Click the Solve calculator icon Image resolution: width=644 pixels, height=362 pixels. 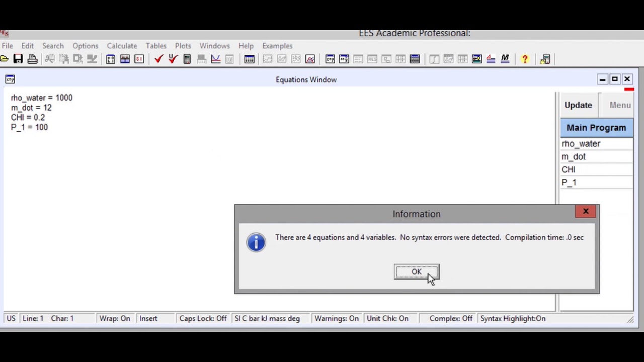(x=187, y=59)
